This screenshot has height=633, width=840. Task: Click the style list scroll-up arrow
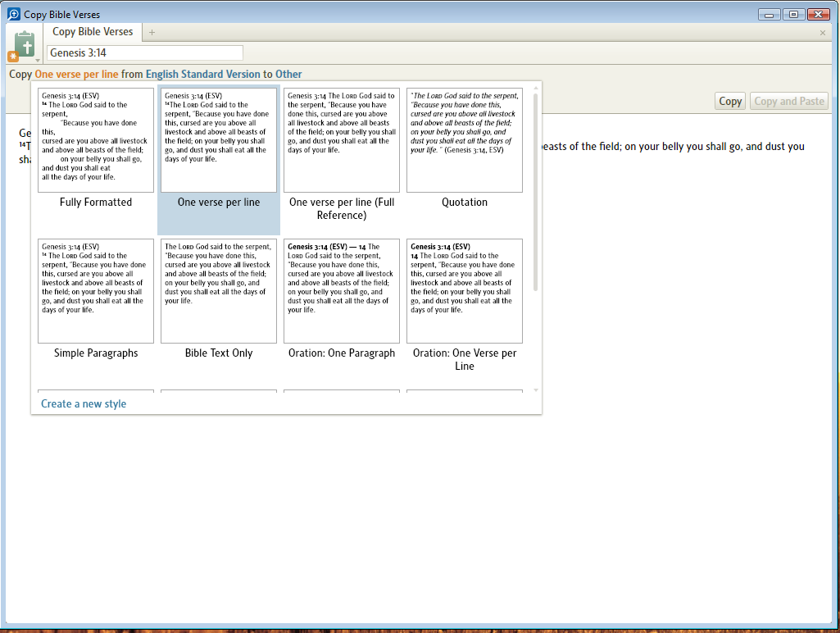coord(536,88)
